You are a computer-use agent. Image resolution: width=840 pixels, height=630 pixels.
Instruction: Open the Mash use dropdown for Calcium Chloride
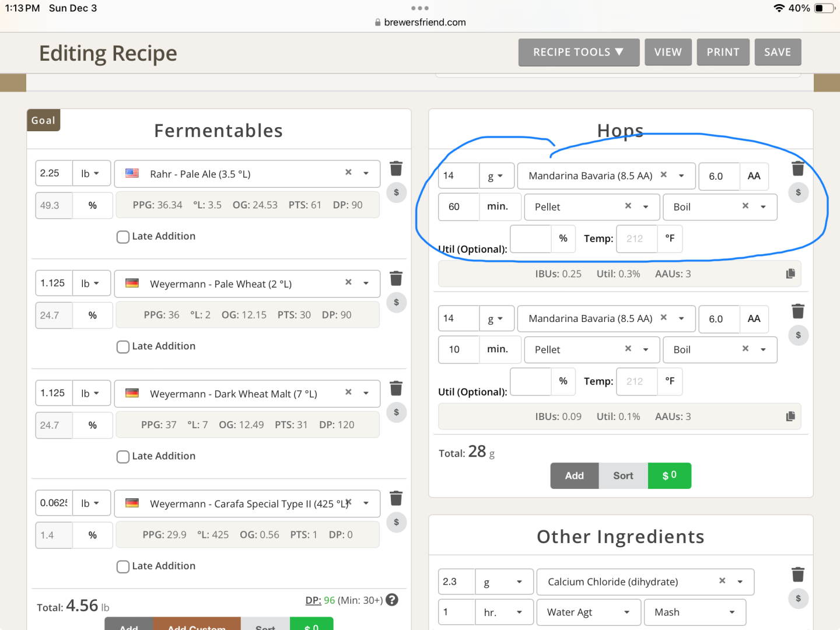(694, 612)
